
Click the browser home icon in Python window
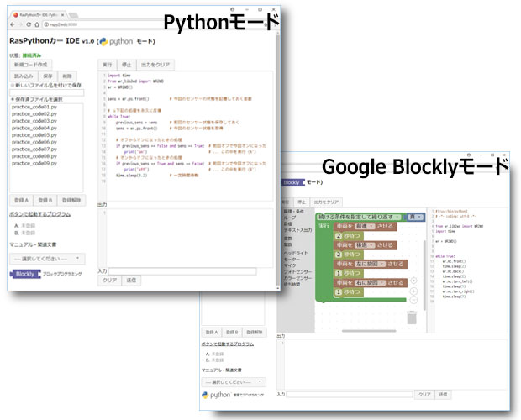click(37, 24)
